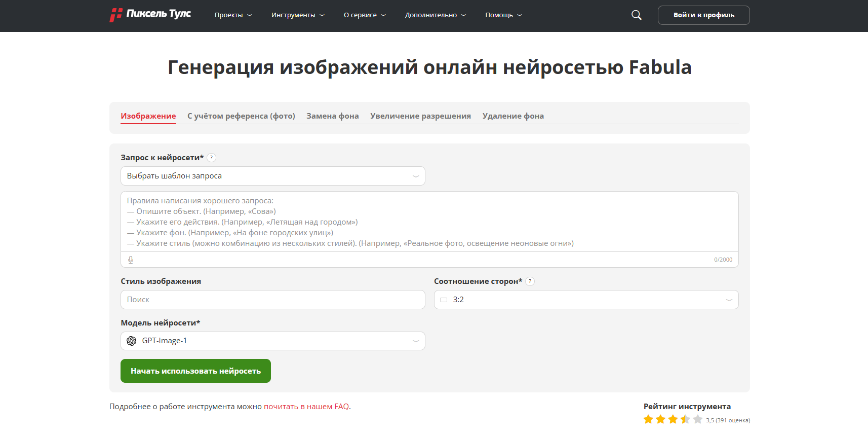The width and height of the screenshot is (868, 436).
Task: Expand the Выбрать шаблон запроса dropdown
Action: click(x=272, y=176)
